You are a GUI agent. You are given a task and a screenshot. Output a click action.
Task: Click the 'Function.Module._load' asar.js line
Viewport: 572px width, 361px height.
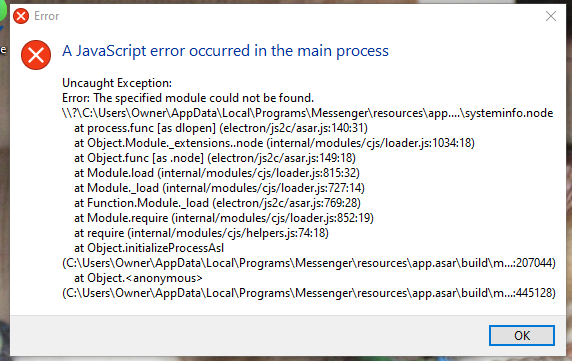217,203
